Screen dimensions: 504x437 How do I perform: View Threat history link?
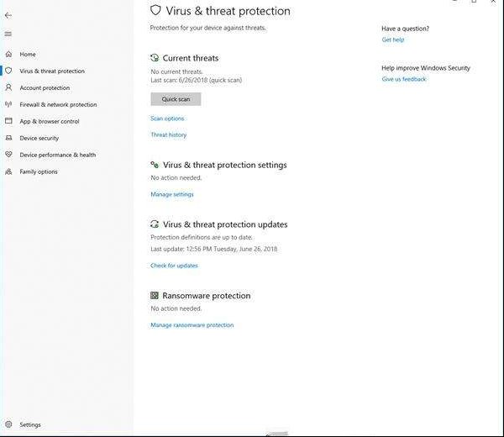(x=169, y=134)
